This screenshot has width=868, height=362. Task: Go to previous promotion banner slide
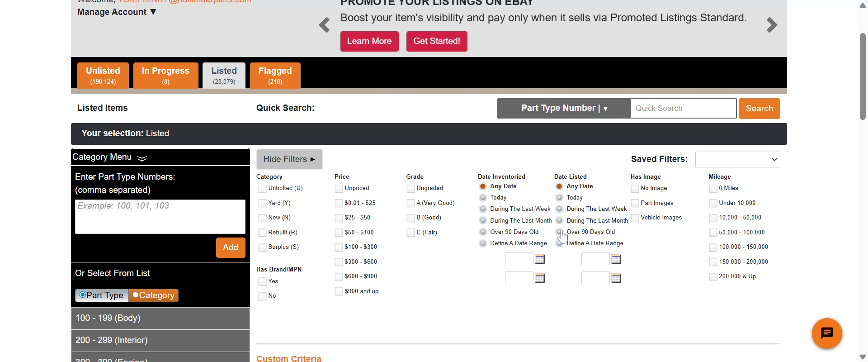point(324,25)
